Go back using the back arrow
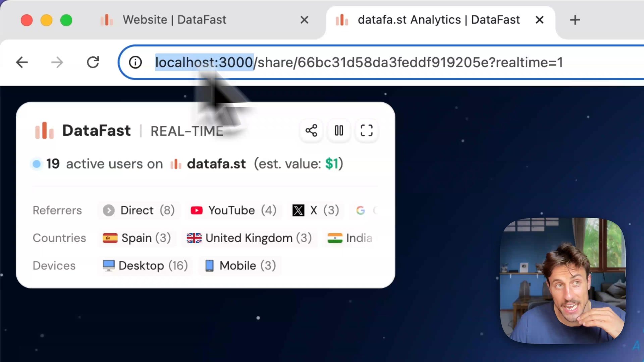The height and width of the screenshot is (362, 644). pyautogui.click(x=22, y=62)
